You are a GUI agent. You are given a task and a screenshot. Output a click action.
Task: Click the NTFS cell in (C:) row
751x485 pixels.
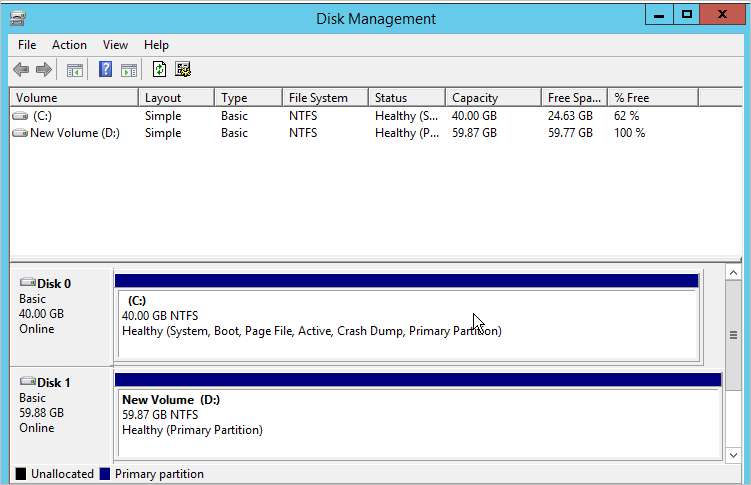click(303, 116)
